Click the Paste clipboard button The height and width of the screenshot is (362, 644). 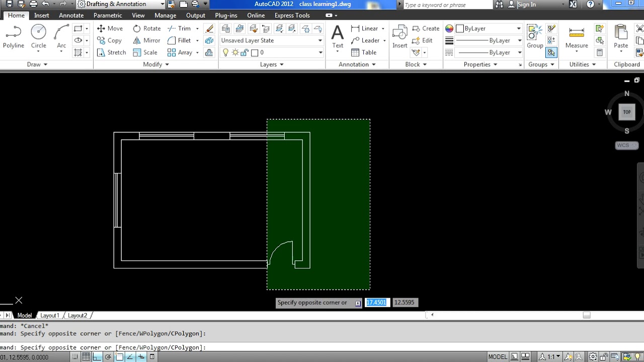point(621,37)
